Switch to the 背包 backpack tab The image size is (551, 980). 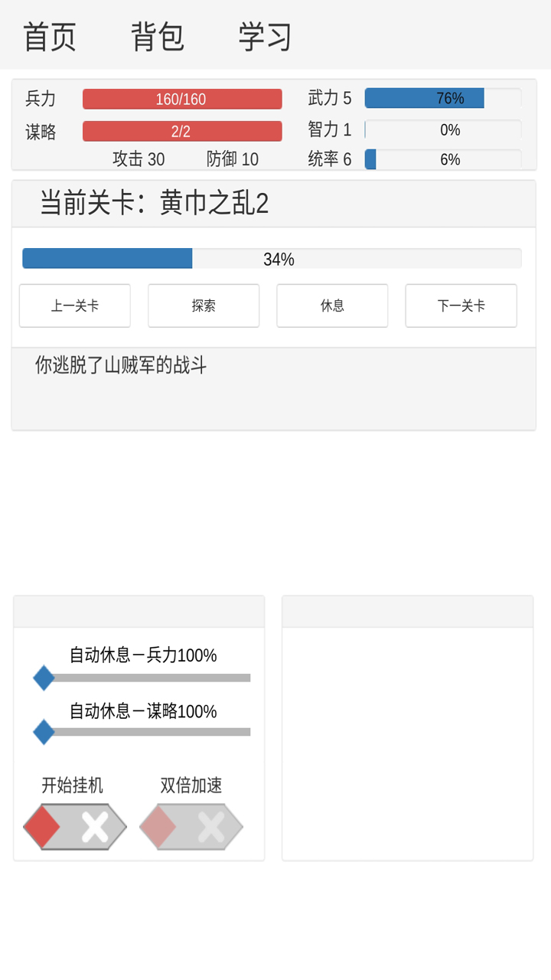[x=158, y=36]
